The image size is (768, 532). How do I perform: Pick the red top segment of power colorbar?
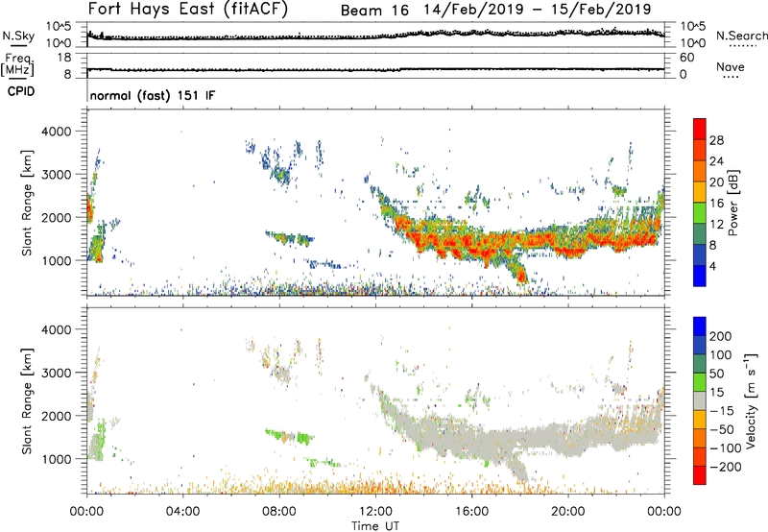pyautogui.click(x=700, y=129)
